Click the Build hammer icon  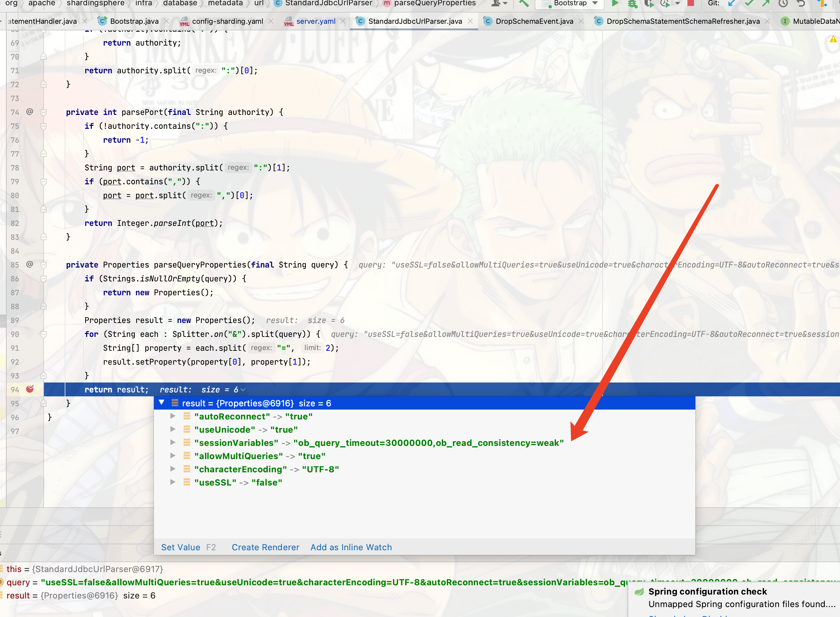pyautogui.click(x=524, y=3)
